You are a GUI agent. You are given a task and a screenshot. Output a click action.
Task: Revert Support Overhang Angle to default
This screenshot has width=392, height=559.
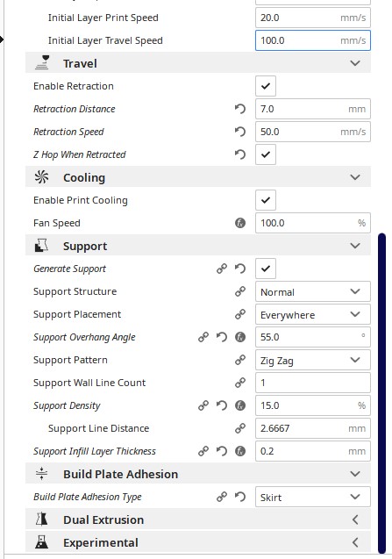tap(222, 337)
